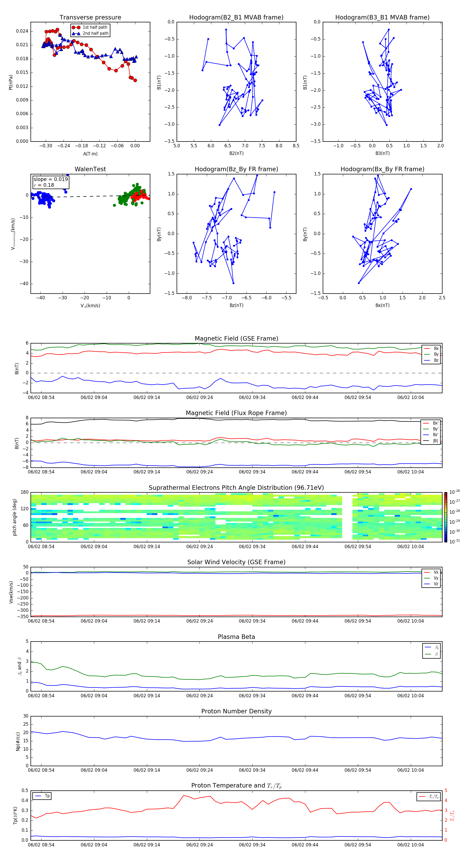Click 'Magnetic Field (GSE Frame)' title
The width and height of the screenshot is (473, 868).
coord(236,339)
